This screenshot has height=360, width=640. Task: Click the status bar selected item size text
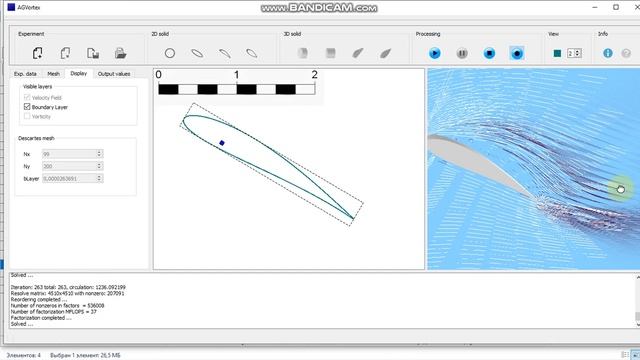(85, 355)
